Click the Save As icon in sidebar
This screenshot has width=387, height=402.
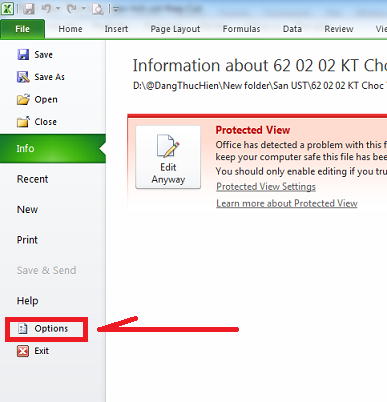coord(23,77)
